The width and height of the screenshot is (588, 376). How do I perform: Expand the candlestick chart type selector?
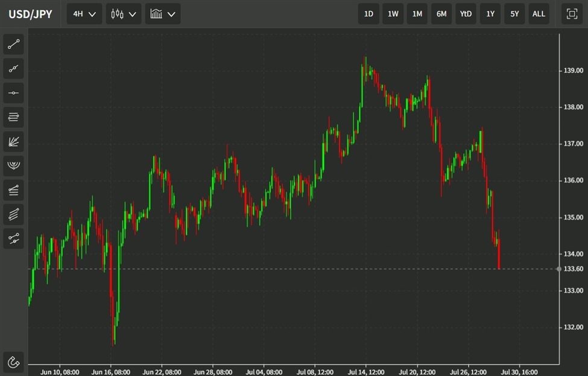[x=123, y=13]
